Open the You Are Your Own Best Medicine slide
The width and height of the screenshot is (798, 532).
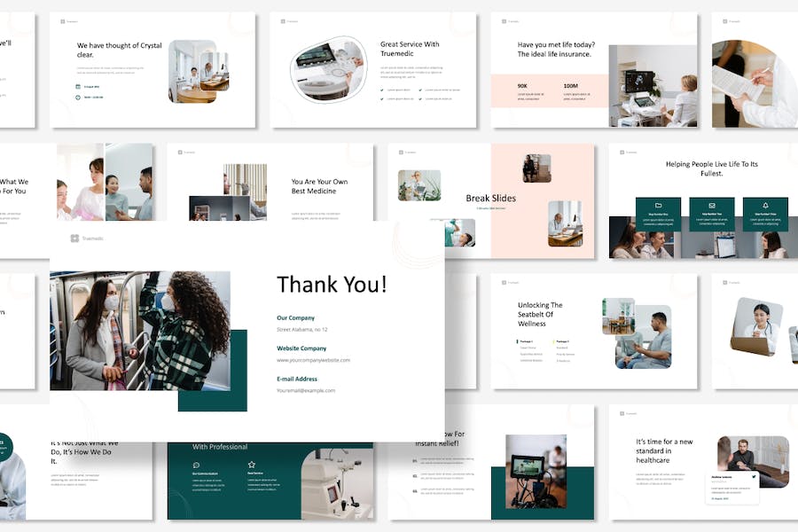[270, 182]
